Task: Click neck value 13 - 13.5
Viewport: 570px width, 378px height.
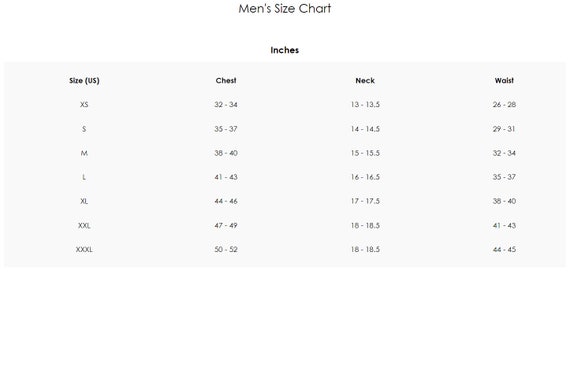Action: point(365,104)
